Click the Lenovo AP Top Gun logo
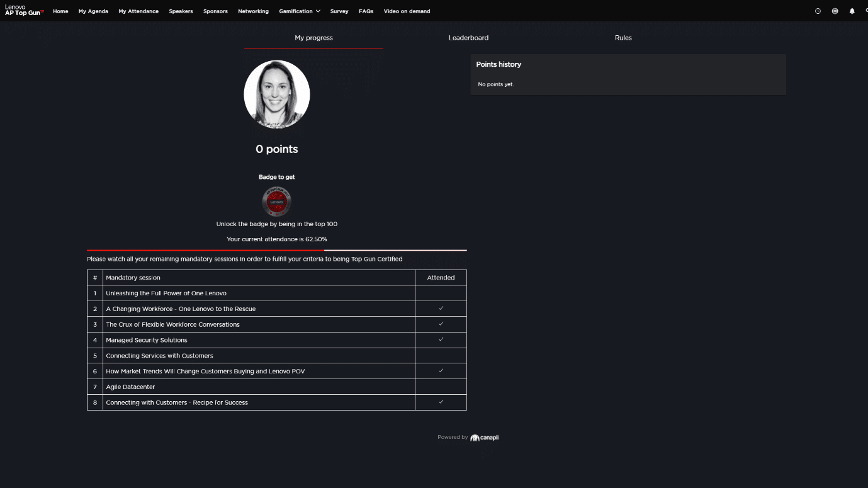The height and width of the screenshot is (488, 868). [x=24, y=10]
